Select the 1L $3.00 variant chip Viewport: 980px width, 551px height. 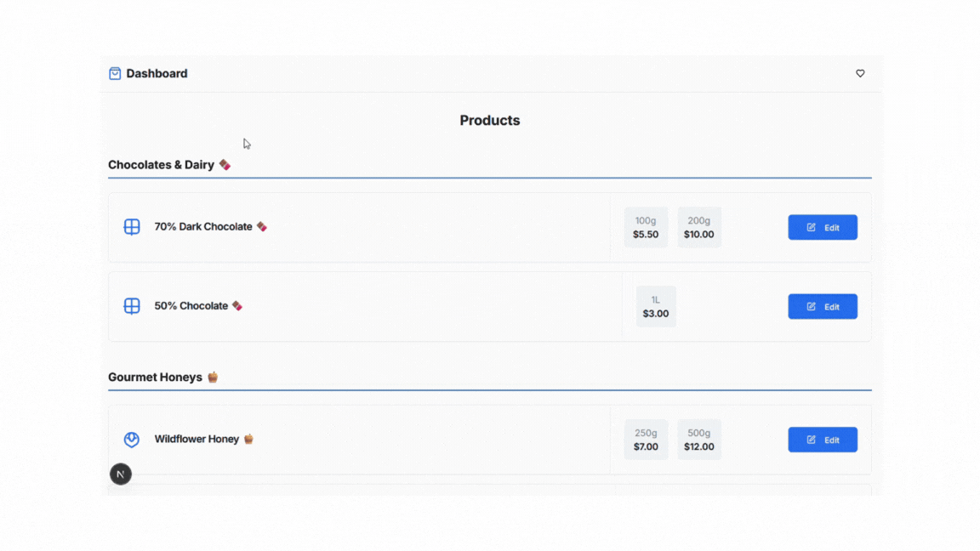tap(656, 307)
